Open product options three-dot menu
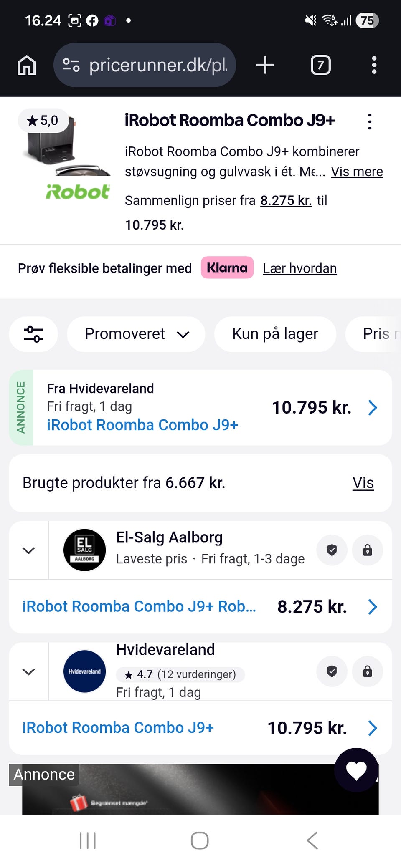Image resolution: width=401 pixels, height=868 pixels. click(370, 122)
